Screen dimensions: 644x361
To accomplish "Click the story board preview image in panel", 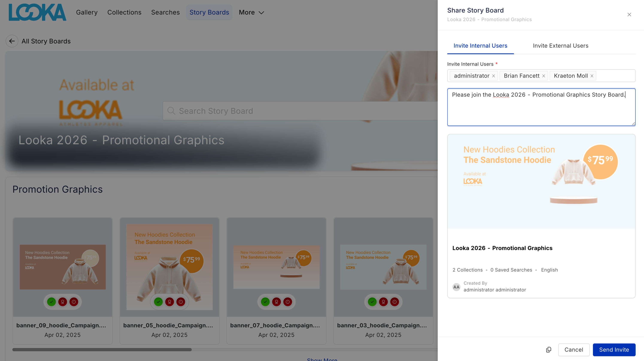I will [541, 182].
